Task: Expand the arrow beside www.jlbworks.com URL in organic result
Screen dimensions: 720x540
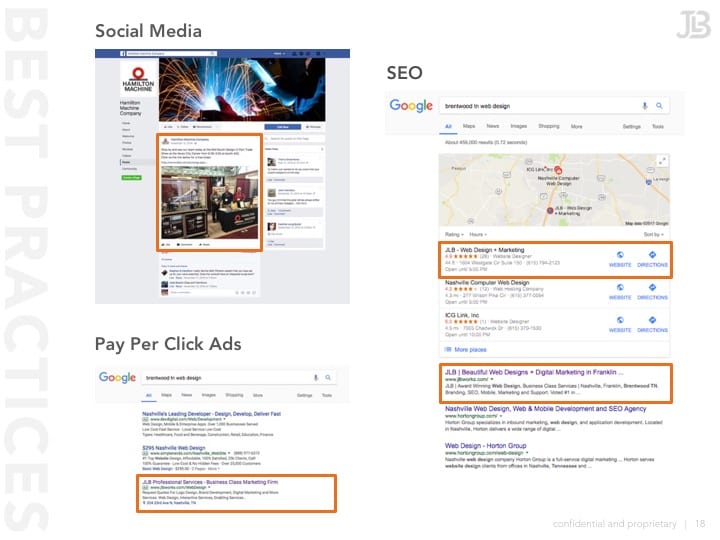Action: (492, 379)
